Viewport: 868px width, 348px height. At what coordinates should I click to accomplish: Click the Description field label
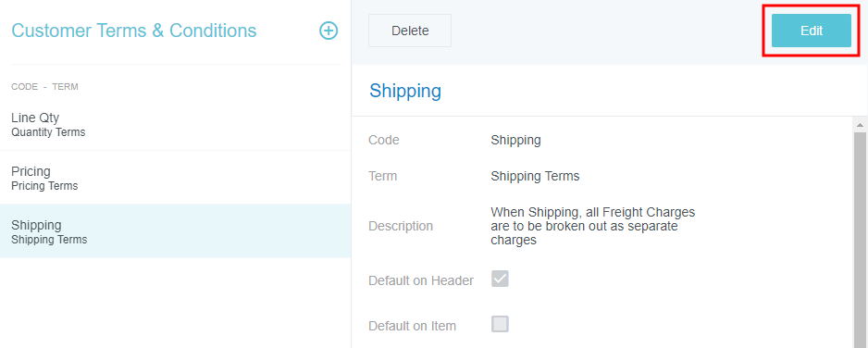coord(401,226)
